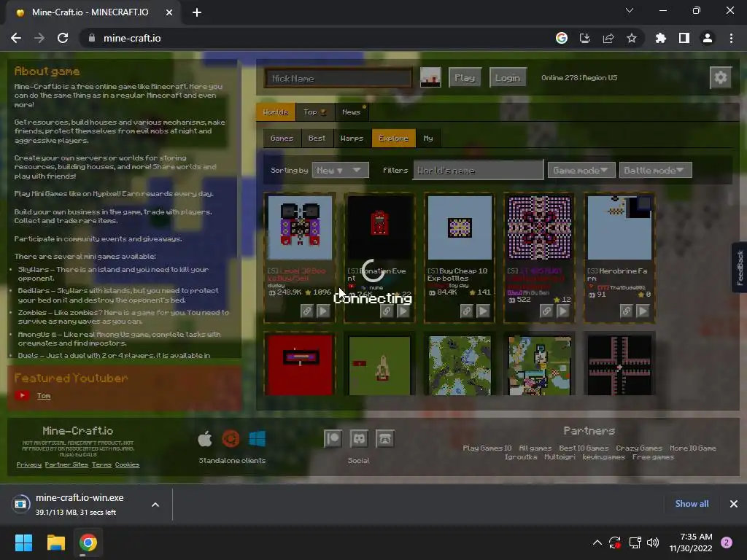Screen dimensions: 747x560
Task: Select the Games sub-tab
Action: click(x=282, y=138)
